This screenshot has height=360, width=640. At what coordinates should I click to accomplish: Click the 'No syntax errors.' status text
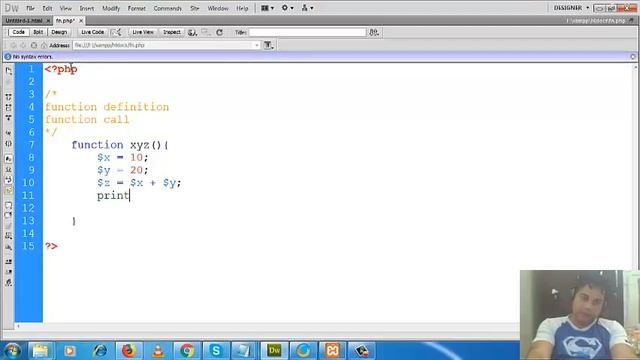[x=33, y=57]
